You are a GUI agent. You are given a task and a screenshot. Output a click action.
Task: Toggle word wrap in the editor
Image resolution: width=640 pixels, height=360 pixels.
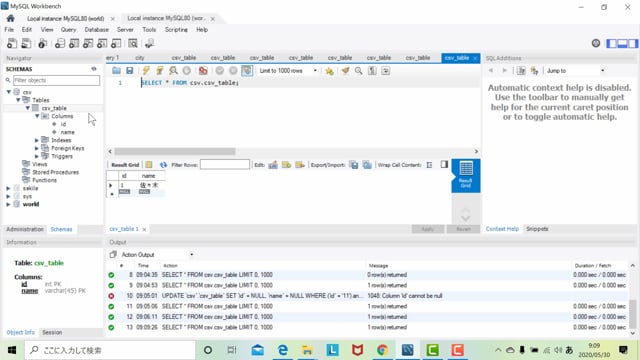385,71
